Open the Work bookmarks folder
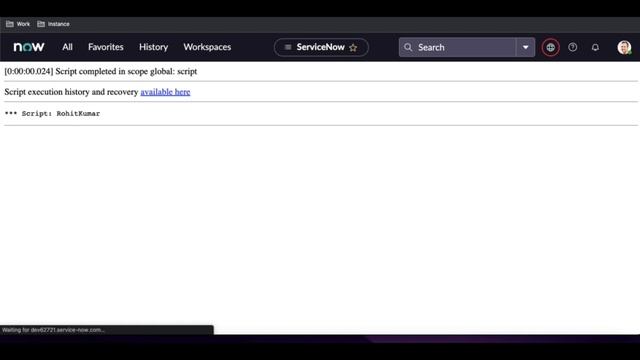This screenshot has width=640, height=360. pos(18,24)
